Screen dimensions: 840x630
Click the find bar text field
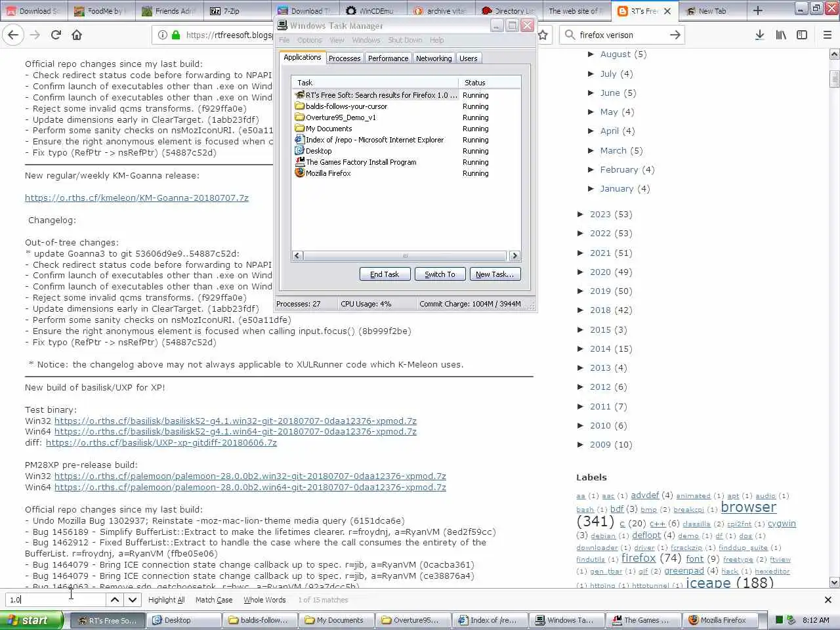coord(56,600)
